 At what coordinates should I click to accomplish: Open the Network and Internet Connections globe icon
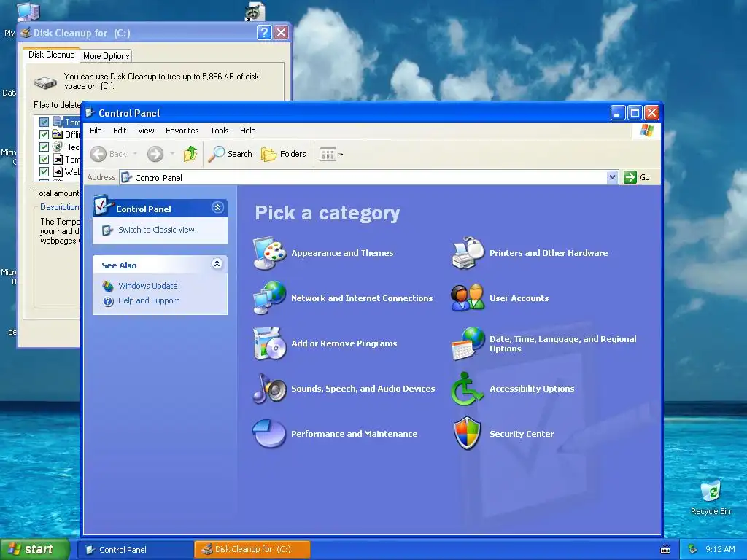point(270,298)
